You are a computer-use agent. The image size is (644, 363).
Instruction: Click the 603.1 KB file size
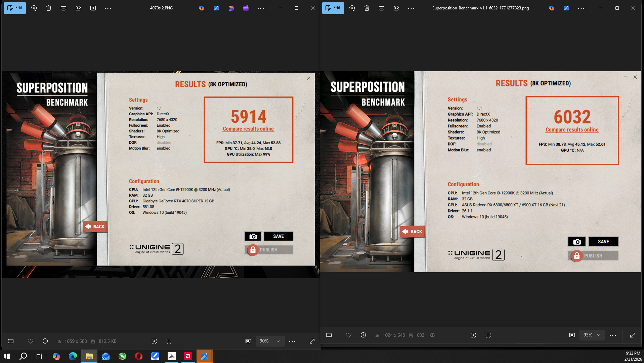(426, 335)
